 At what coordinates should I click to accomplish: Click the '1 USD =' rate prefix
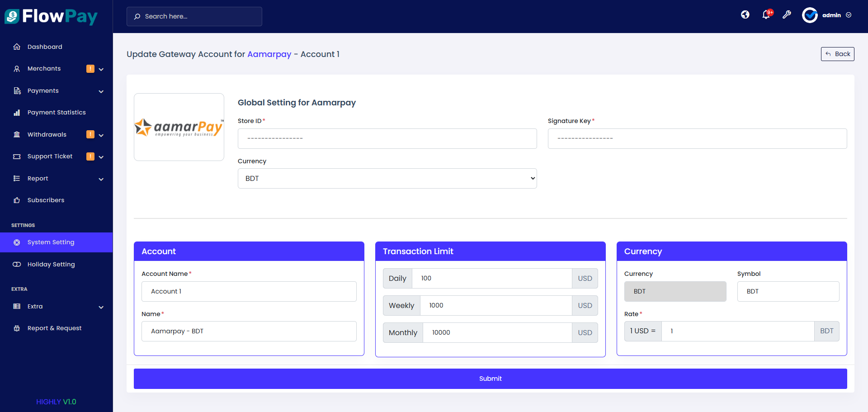643,331
